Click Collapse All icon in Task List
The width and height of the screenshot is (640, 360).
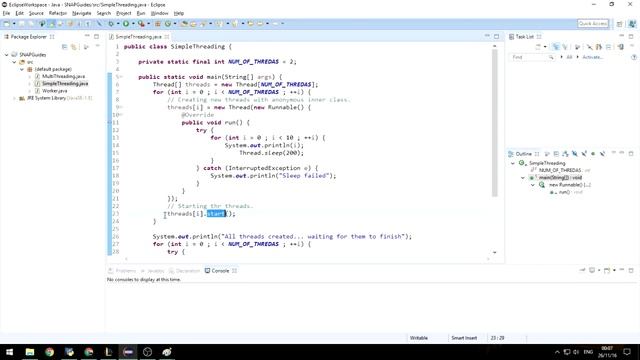[x=609, y=47]
